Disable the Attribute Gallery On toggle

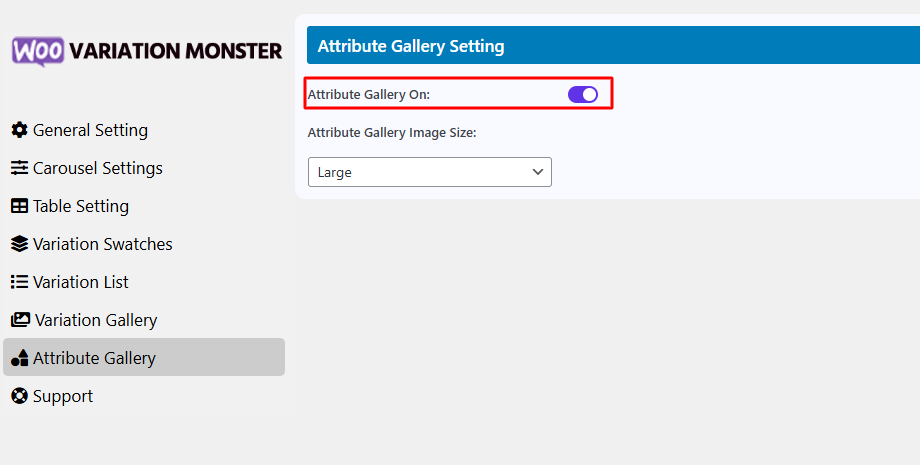[582, 94]
